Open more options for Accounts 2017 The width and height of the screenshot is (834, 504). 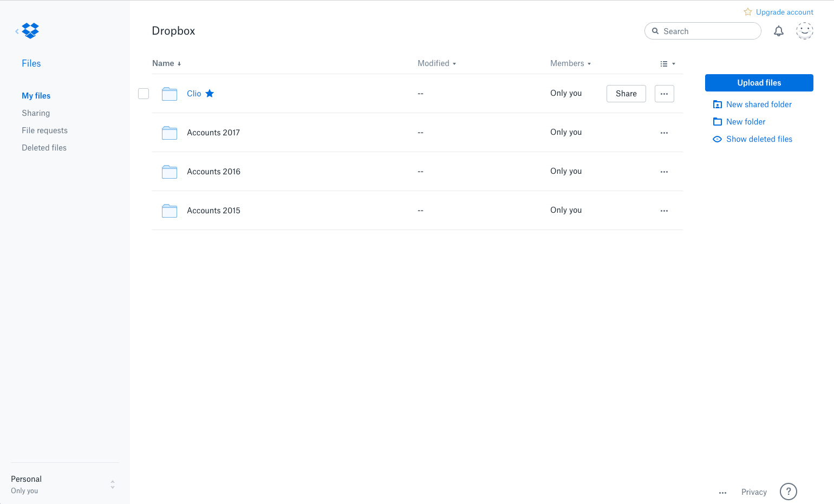(x=664, y=133)
